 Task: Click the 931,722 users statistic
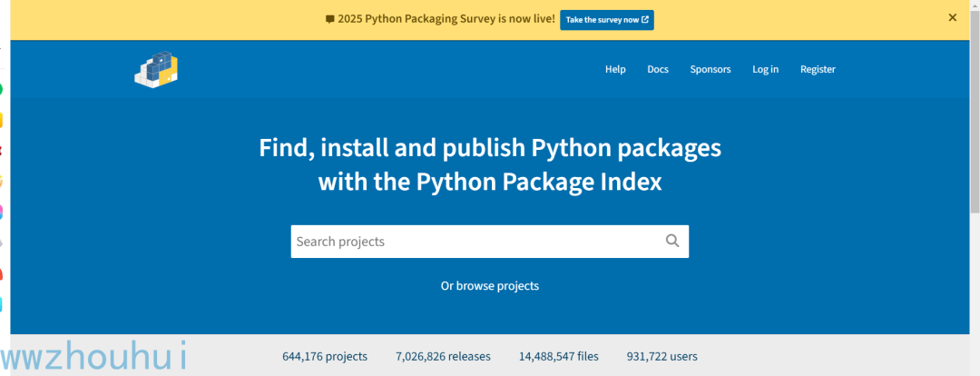(661, 357)
